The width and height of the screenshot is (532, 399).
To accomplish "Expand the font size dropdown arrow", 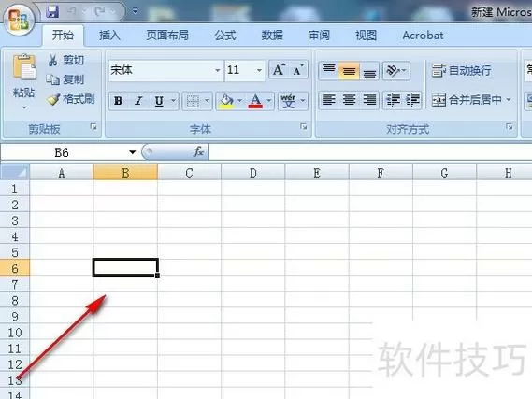I will coord(259,70).
